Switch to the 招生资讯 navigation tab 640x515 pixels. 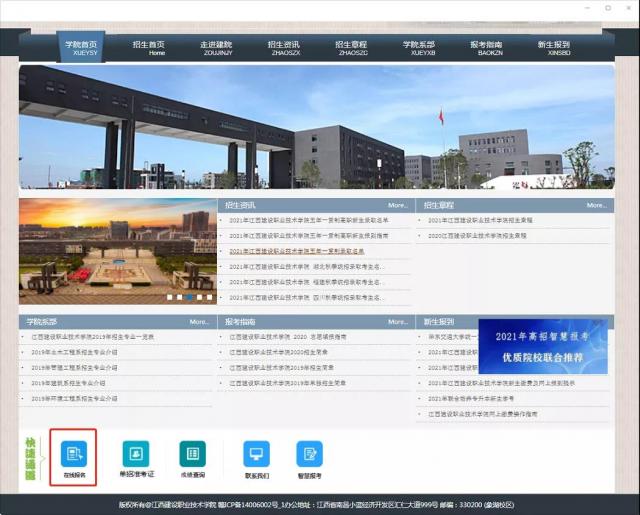click(x=284, y=48)
